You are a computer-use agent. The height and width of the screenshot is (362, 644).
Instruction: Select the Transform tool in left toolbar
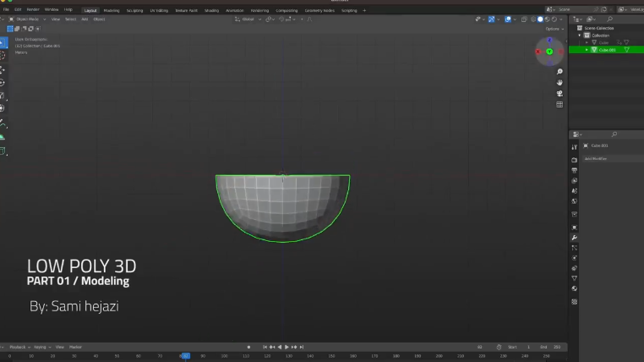pos(3,108)
